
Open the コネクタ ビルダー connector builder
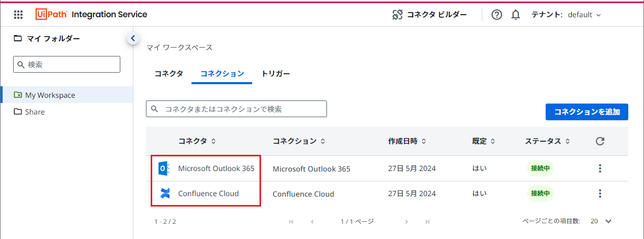430,15
